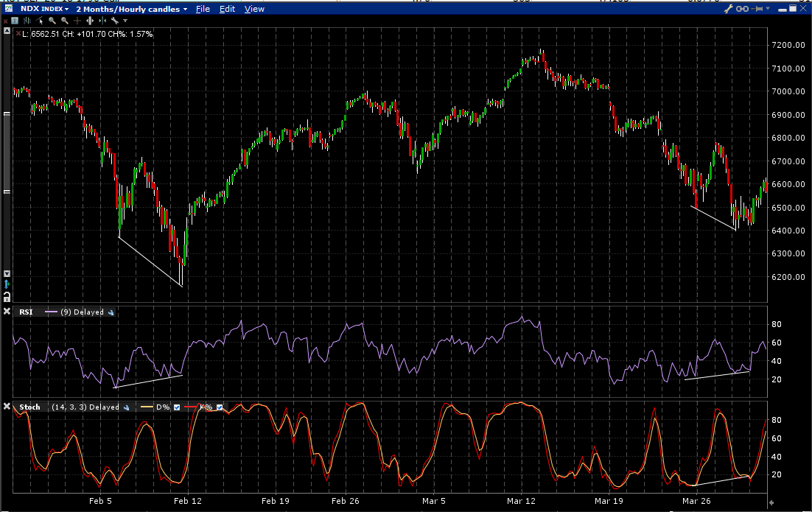This screenshot has width=812, height=512.
Task: Click the scroll-down arrow on left panel
Action: pos(7,273)
